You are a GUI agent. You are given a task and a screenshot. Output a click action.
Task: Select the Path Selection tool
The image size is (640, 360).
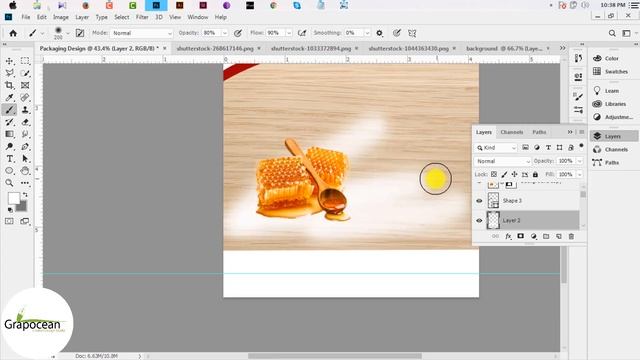point(25,158)
